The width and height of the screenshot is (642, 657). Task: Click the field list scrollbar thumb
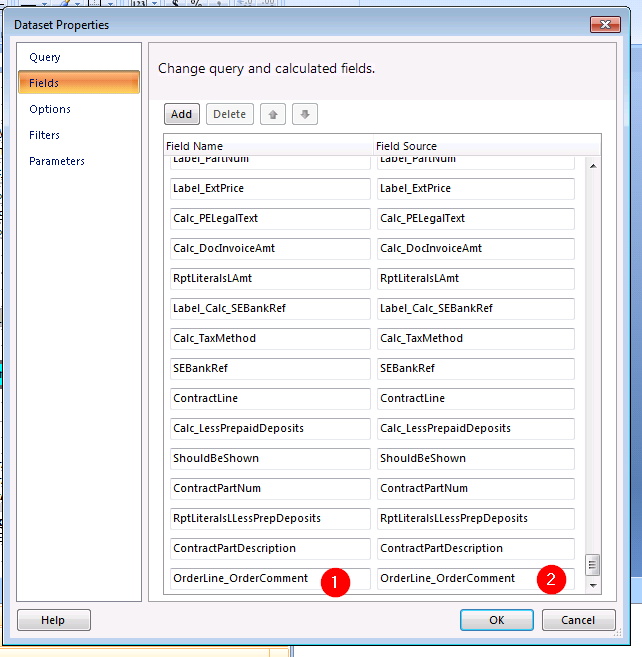[x=592, y=565]
